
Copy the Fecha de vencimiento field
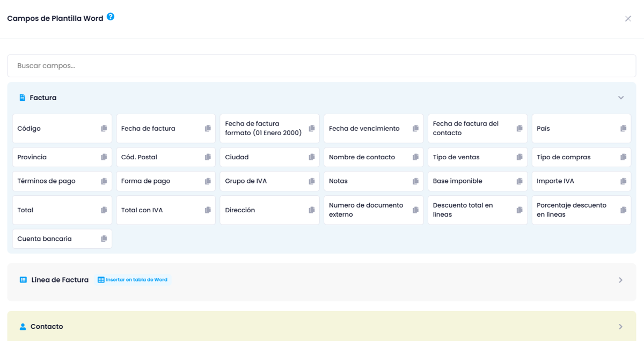pyautogui.click(x=415, y=129)
